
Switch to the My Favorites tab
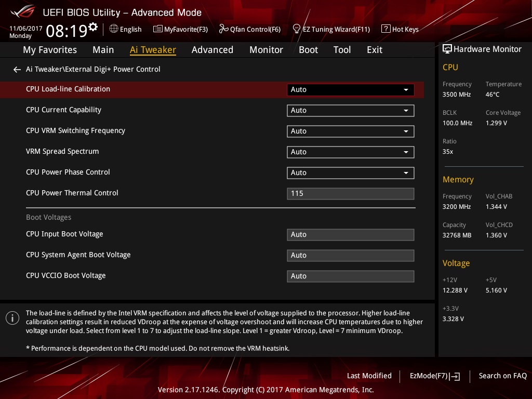50,50
